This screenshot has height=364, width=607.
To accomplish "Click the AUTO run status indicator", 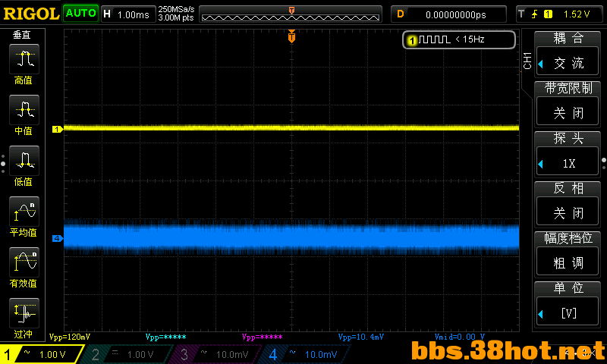I will click(x=80, y=14).
